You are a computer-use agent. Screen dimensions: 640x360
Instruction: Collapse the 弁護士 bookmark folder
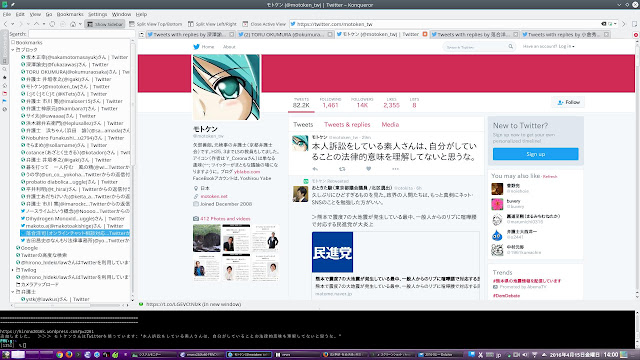point(13,292)
